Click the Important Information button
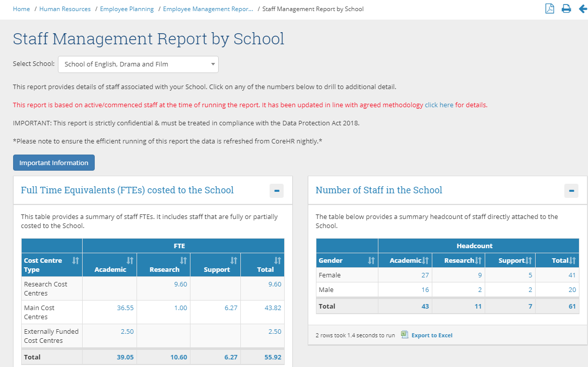The width and height of the screenshot is (588, 367). click(54, 163)
